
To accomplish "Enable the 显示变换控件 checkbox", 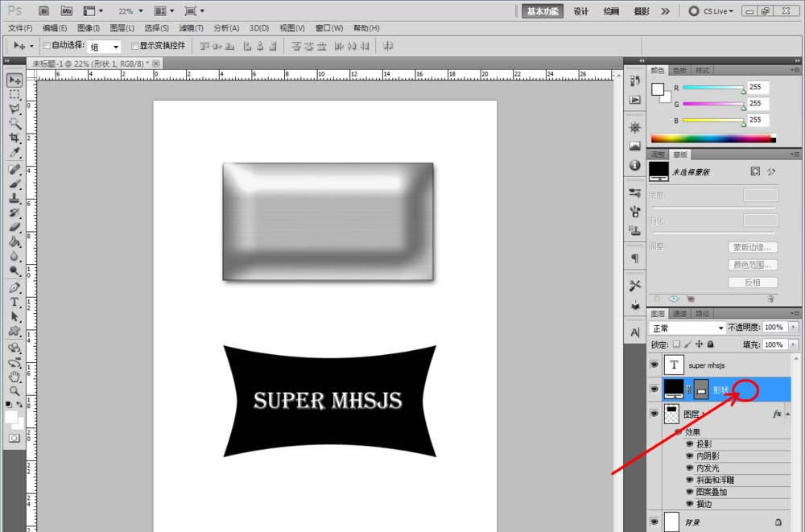I will [x=135, y=46].
